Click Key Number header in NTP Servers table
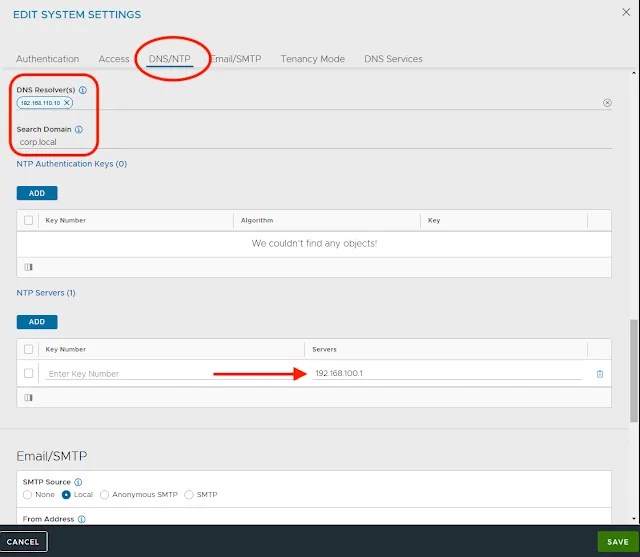The image size is (640, 557). 66,349
